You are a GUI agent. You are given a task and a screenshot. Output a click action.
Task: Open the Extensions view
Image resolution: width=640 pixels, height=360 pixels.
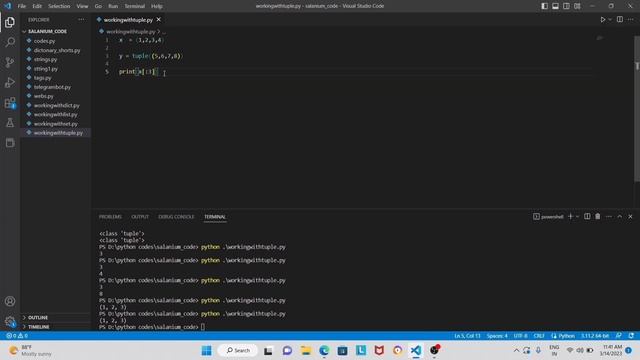click(x=10, y=102)
